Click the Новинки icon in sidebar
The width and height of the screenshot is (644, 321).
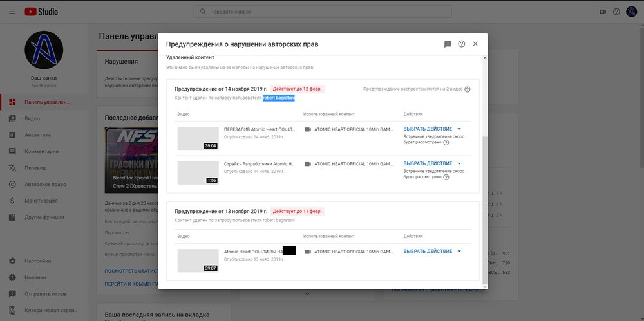point(12,277)
